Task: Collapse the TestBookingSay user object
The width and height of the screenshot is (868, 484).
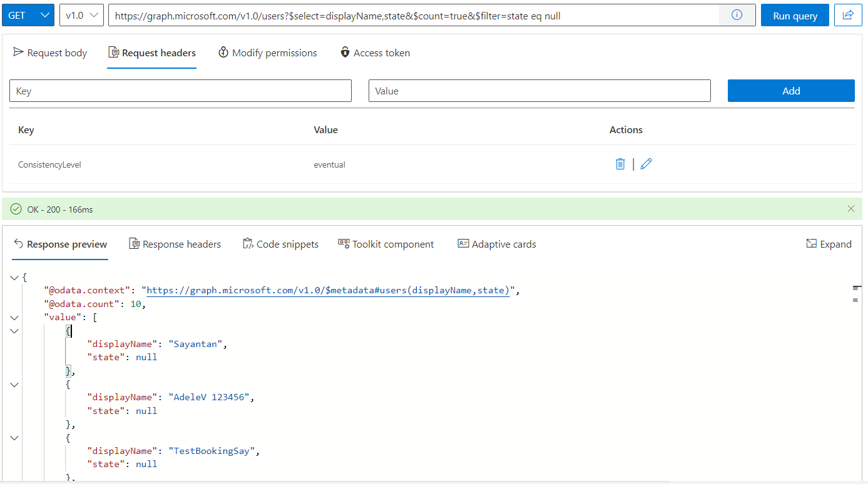Action: tap(14, 438)
